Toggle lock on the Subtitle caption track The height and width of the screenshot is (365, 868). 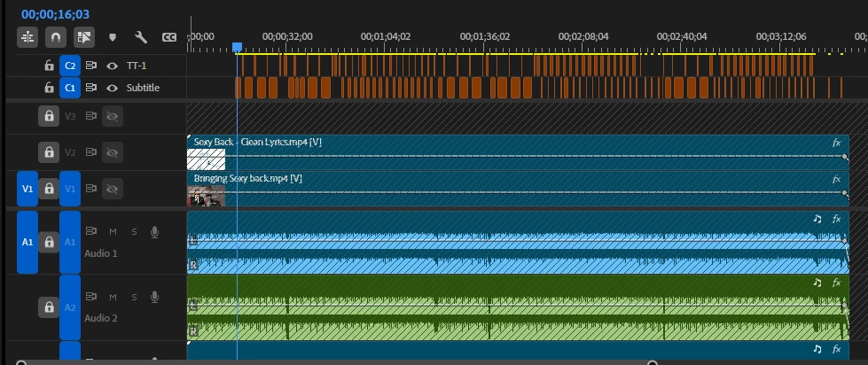pos(50,88)
